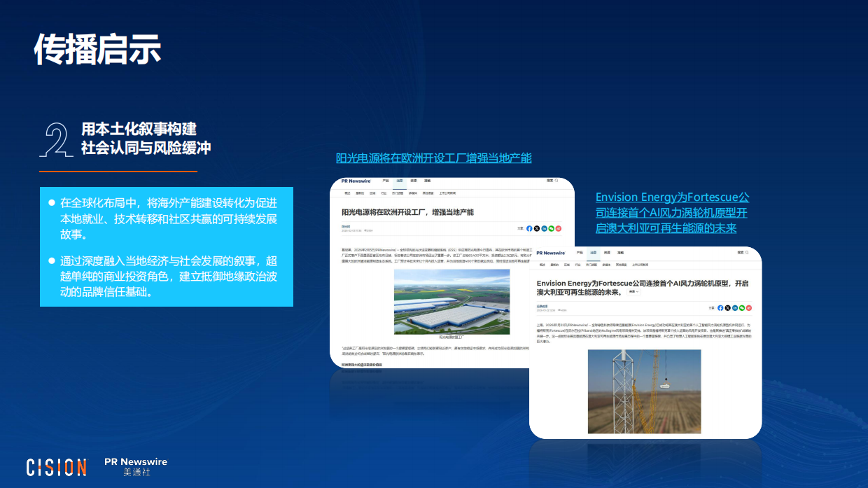This screenshot has height=488, width=868.
Task: Click the Facebook share icon on the Envision Energy article
Action: coord(720,308)
